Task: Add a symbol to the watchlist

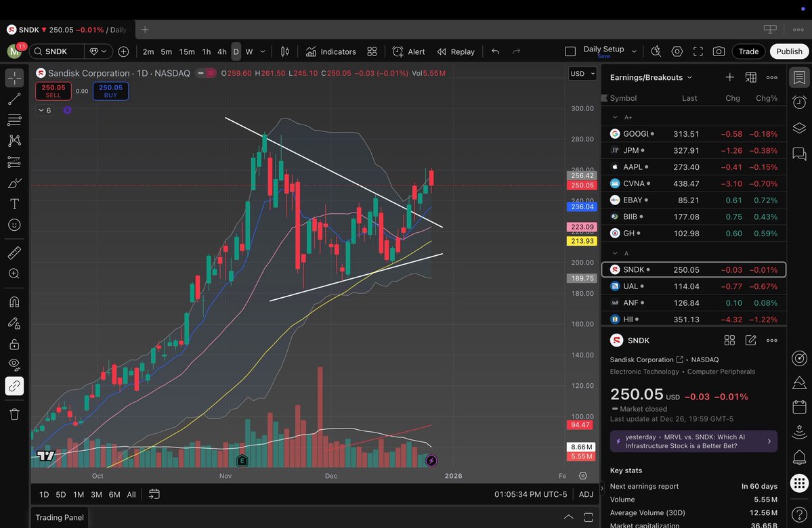Action: click(x=729, y=77)
